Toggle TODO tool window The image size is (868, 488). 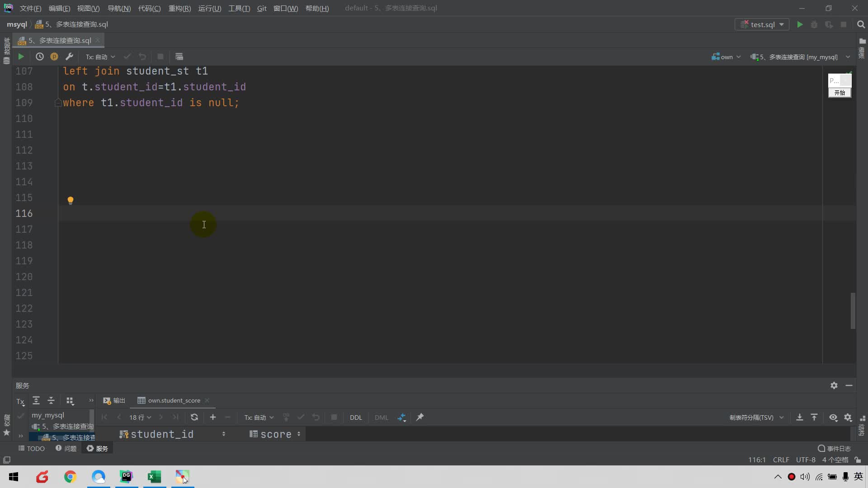click(31, 448)
